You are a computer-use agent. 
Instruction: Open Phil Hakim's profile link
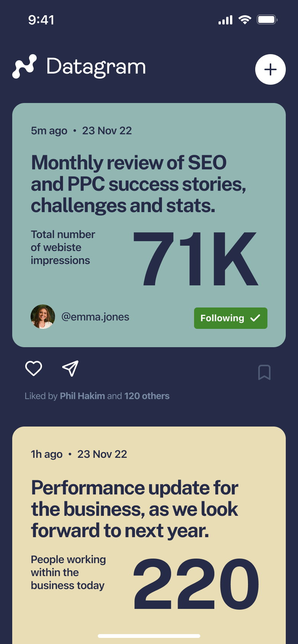[x=82, y=396]
